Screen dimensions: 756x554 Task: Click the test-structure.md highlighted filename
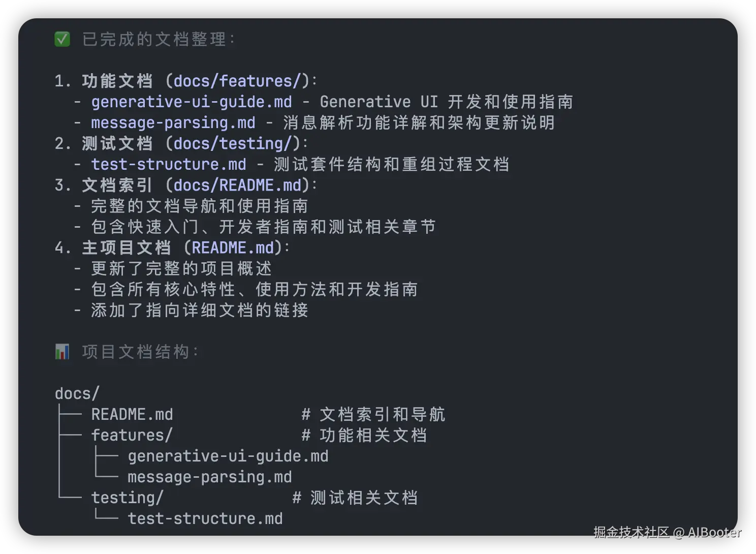point(169,165)
